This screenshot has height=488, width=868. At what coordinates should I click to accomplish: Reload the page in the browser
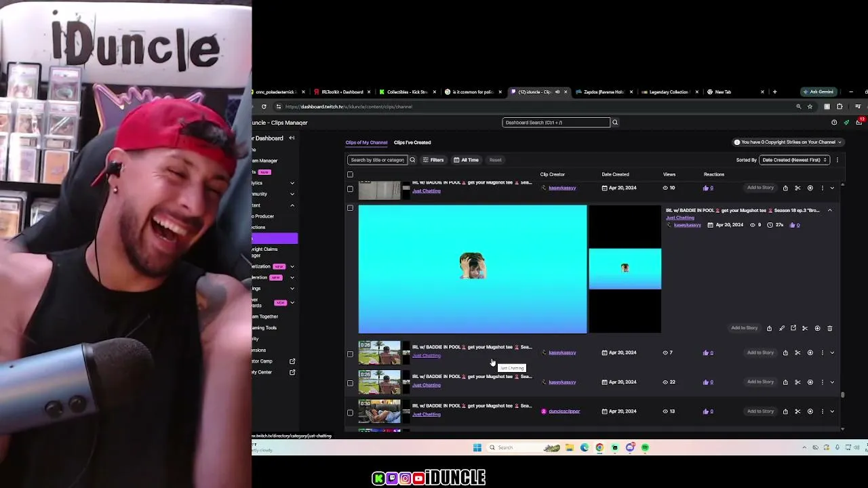click(x=264, y=106)
